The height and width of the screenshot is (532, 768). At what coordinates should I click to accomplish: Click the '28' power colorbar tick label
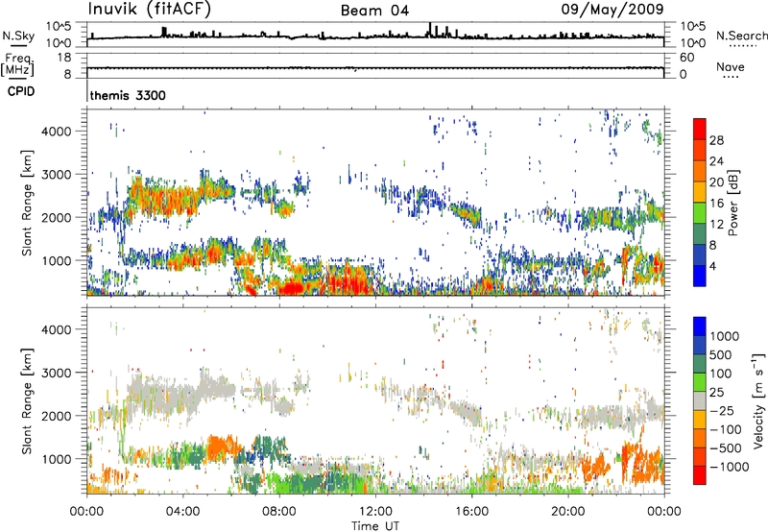coord(716,140)
